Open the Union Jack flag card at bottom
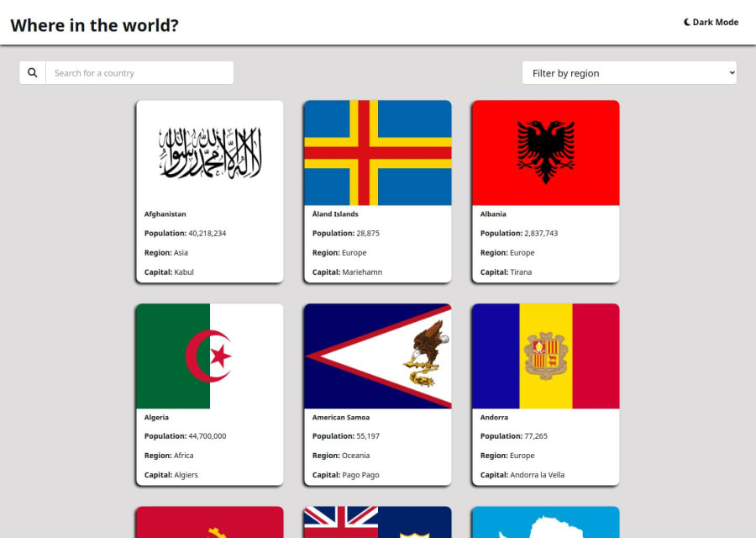The width and height of the screenshot is (756, 538). 378,522
